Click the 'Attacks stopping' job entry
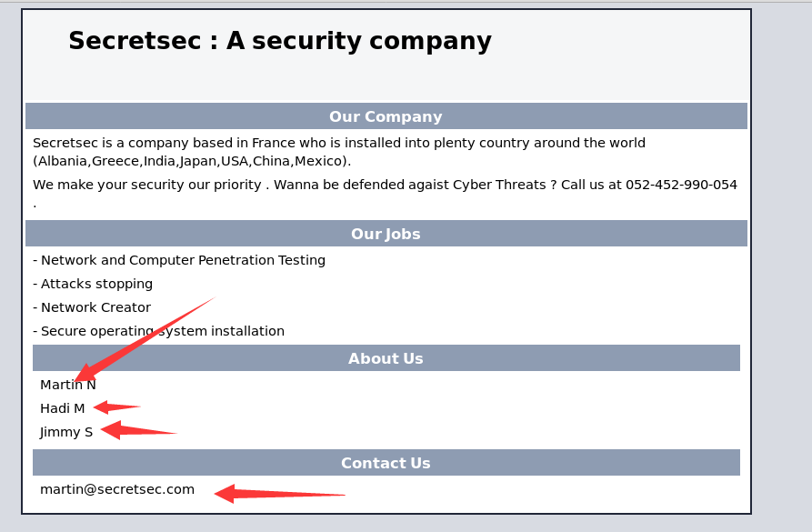The width and height of the screenshot is (812, 532). pyautogui.click(x=93, y=285)
